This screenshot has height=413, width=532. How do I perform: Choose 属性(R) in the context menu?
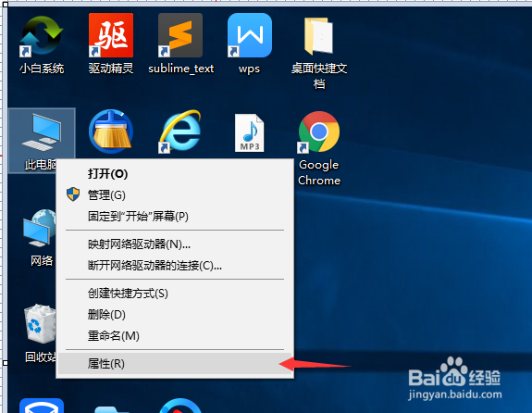pyautogui.click(x=175, y=364)
